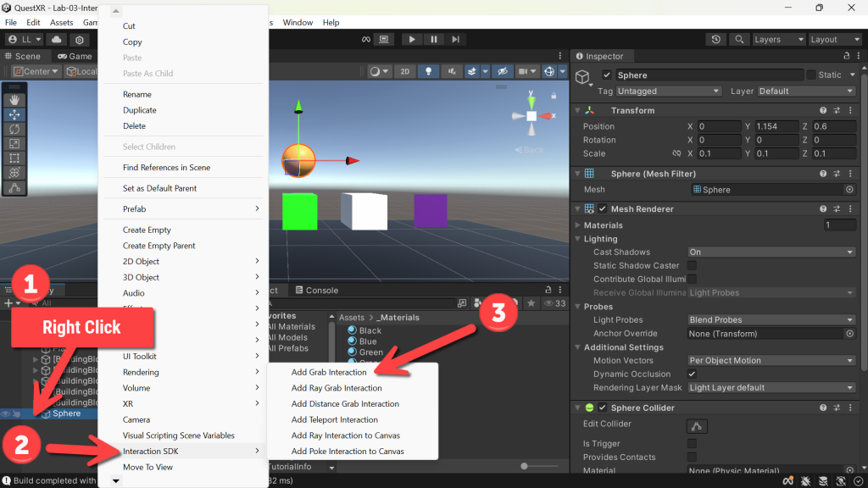
Task: Select the Rotate tool
Action: pos(14,129)
